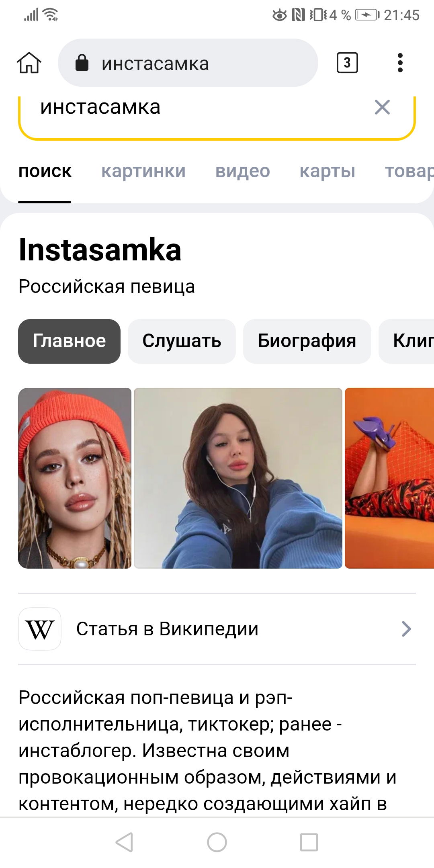Open the карты search tab

[x=328, y=171]
